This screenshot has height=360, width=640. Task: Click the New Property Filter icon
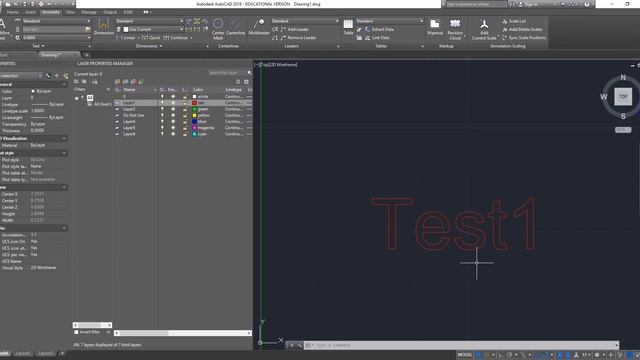76,82
